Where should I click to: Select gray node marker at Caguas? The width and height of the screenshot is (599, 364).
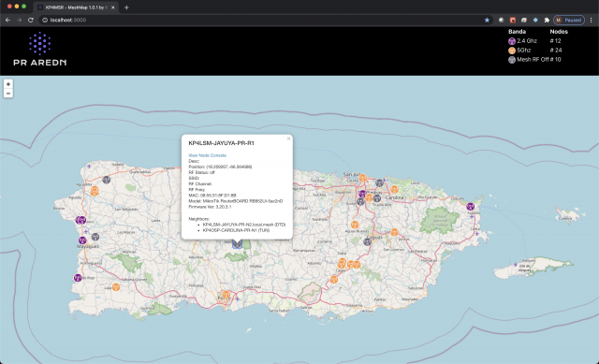click(367, 241)
